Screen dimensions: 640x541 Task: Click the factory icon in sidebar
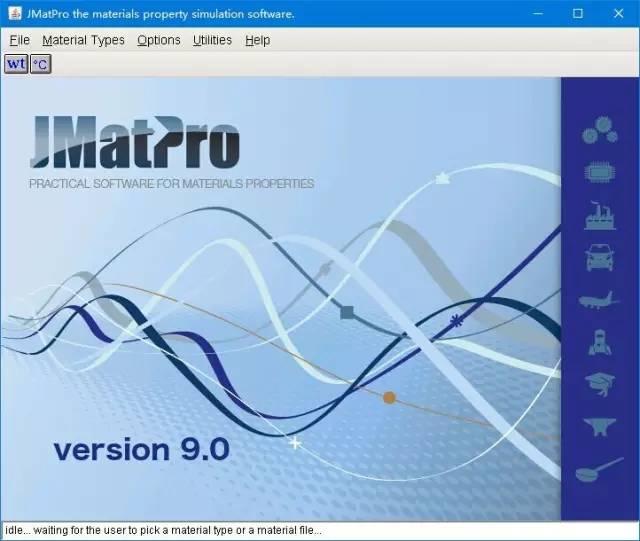tap(600, 215)
